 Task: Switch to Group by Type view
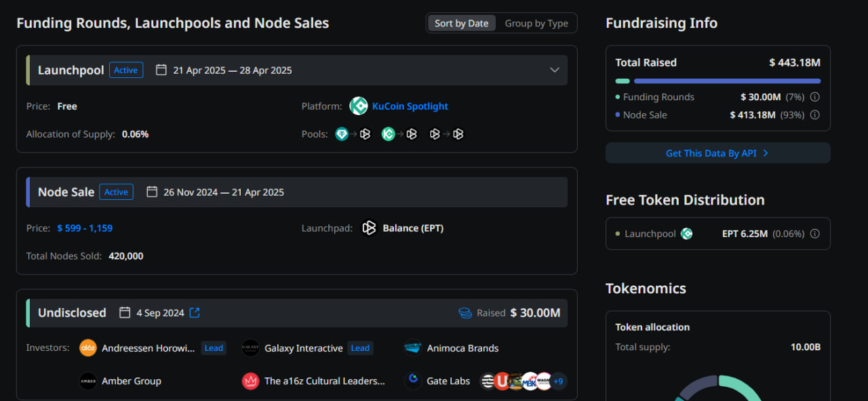click(536, 23)
